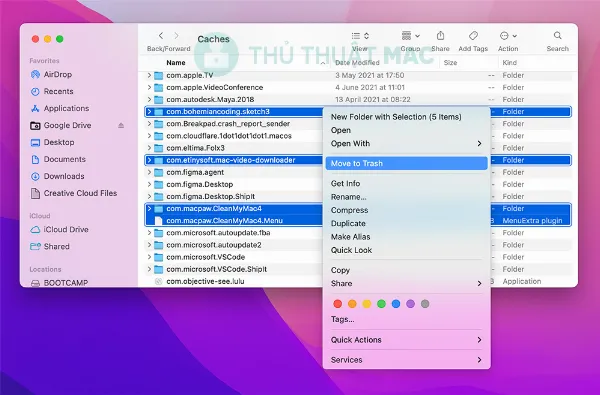Apply the yellow tag color

coord(367,304)
